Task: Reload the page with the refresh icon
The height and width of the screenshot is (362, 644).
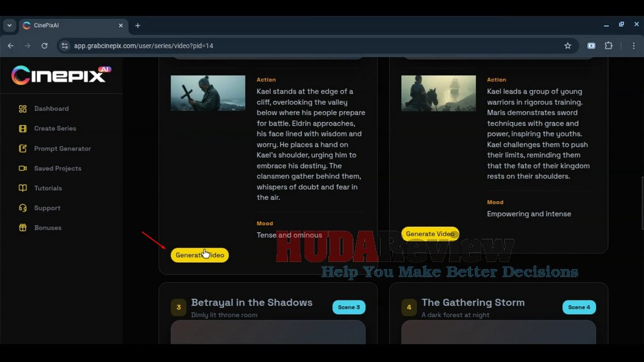Action: (45, 45)
